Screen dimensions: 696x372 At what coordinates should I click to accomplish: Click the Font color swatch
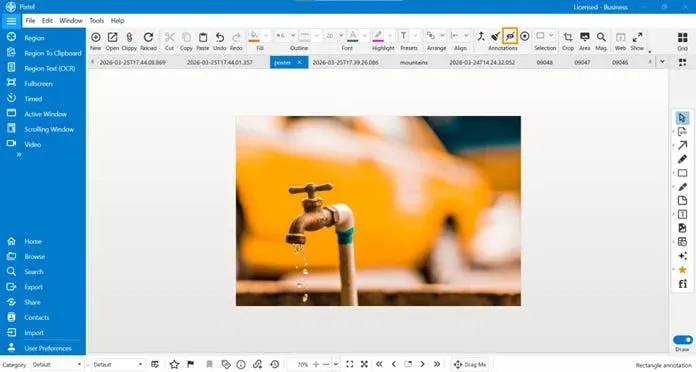[x=353, y=36]
